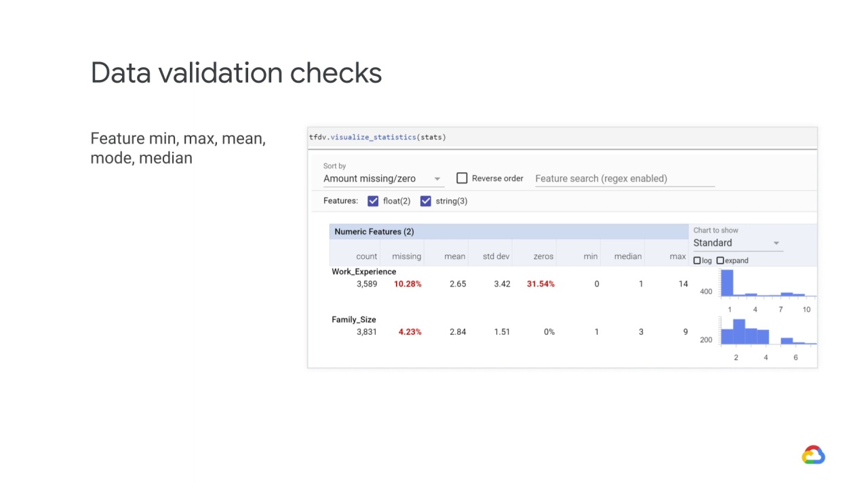Select the 'std dev' column header
868x488 pixels.
click(x=496, y=257)
